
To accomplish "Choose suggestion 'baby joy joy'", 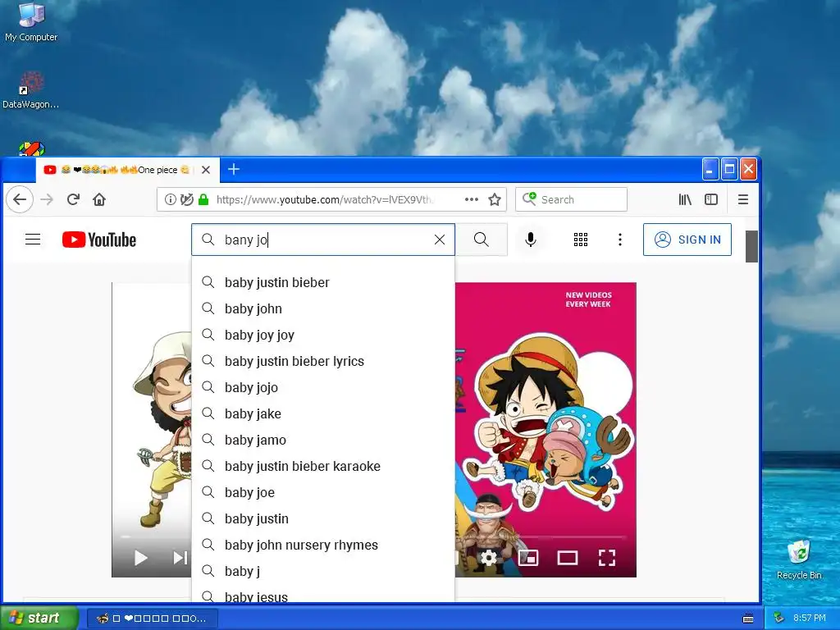I will pyautogui.click(x=323, y=335).
